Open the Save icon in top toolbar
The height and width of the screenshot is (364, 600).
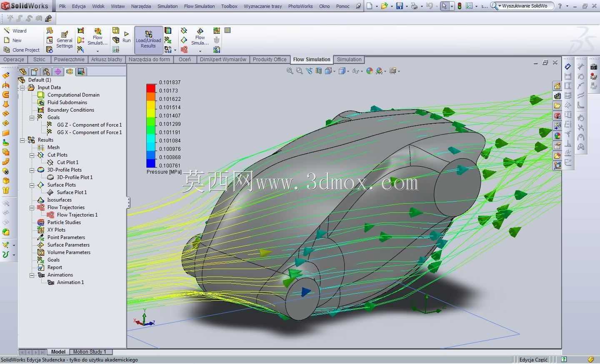(x=399, y=6)
